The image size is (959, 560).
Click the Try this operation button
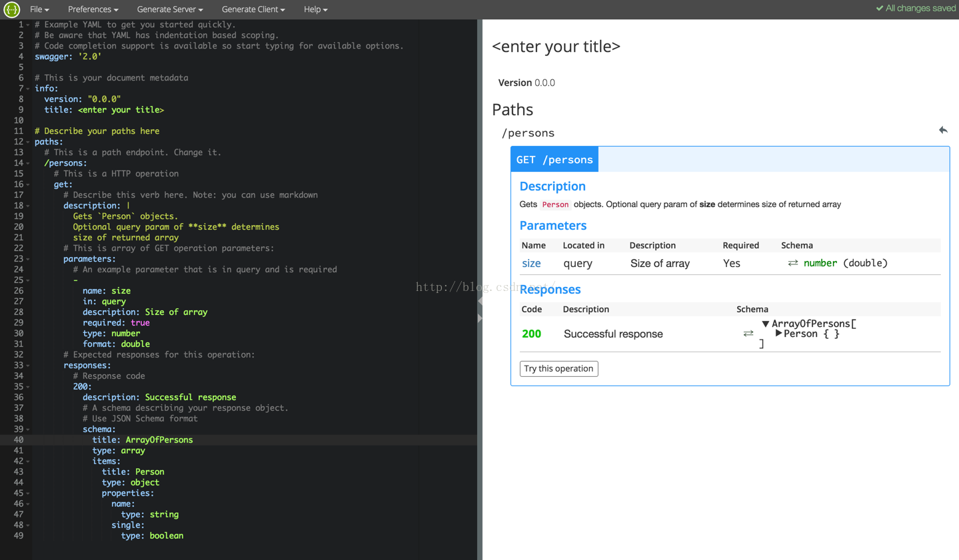click(x=558, y=368)
